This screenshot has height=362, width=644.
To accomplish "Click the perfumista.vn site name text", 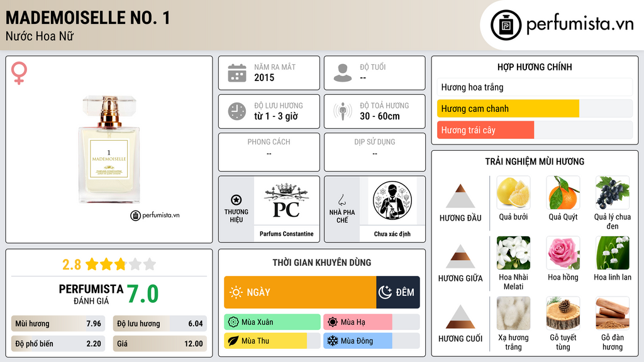I will 580,25.
